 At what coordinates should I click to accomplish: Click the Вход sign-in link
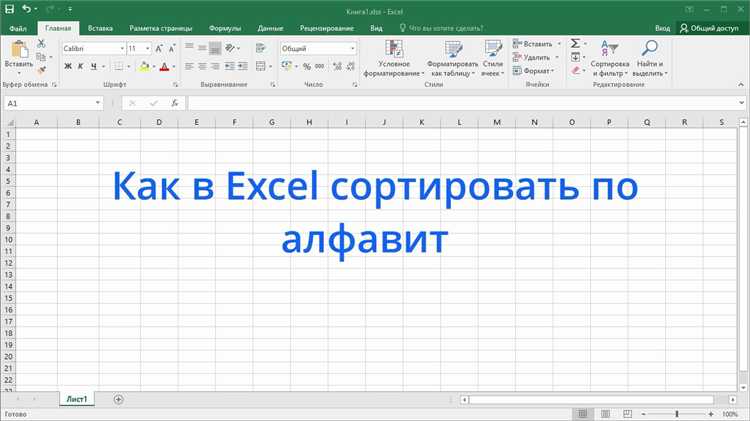(662, 28)
